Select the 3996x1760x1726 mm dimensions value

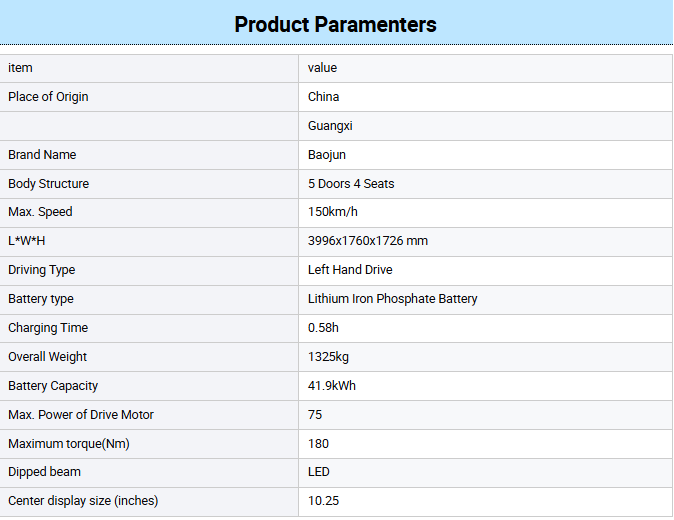click(368, 241)
